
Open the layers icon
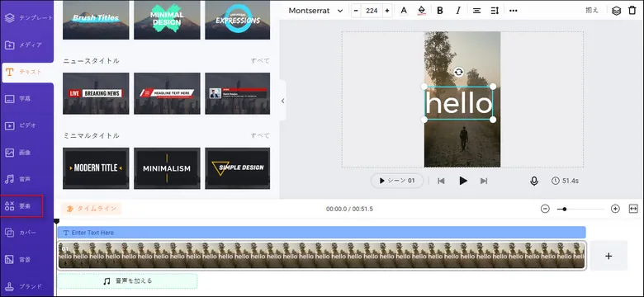click(x=616, y=11)
